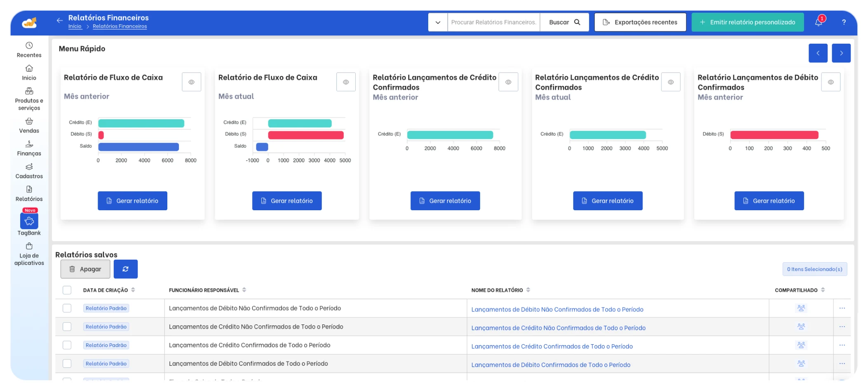
Task: Click the Procurar Relatórios Financeiros search field
Action: pos(494,22)
